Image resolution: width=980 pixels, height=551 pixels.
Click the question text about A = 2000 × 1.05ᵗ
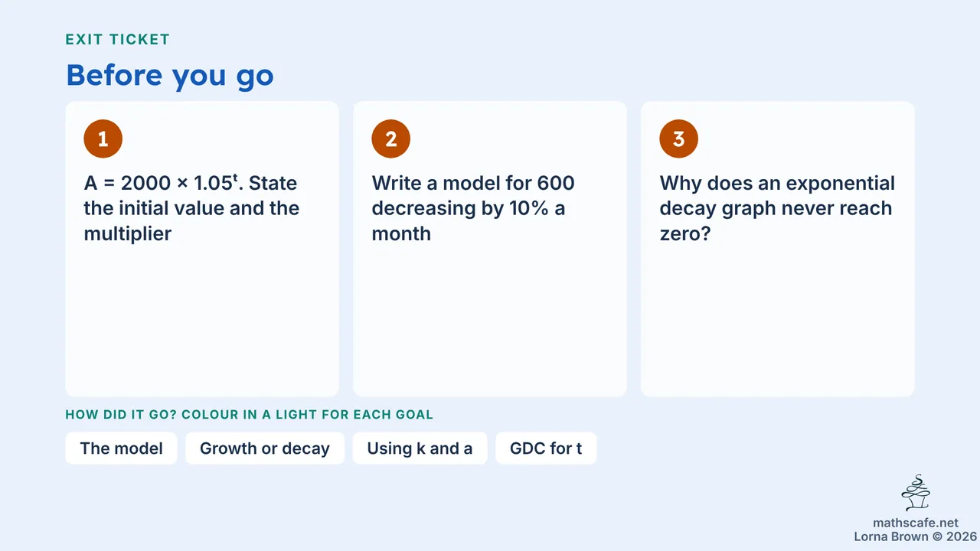tap(191, 208)
